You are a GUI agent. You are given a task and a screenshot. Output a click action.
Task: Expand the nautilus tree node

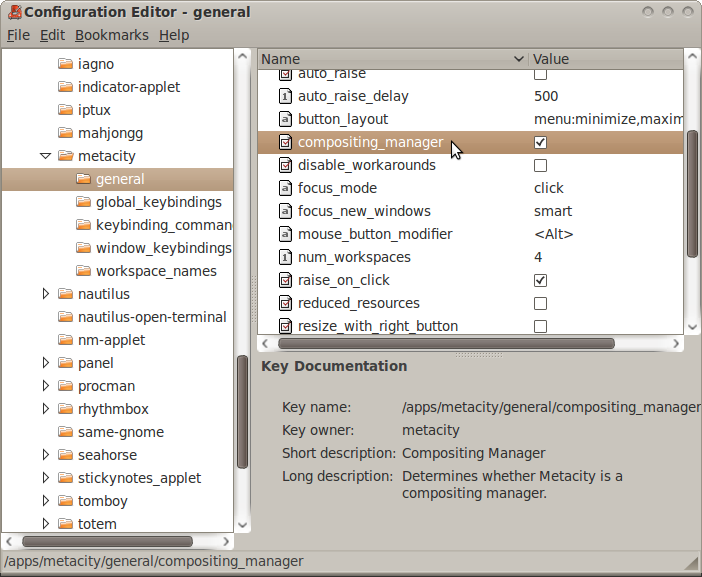tap(46, 294)
